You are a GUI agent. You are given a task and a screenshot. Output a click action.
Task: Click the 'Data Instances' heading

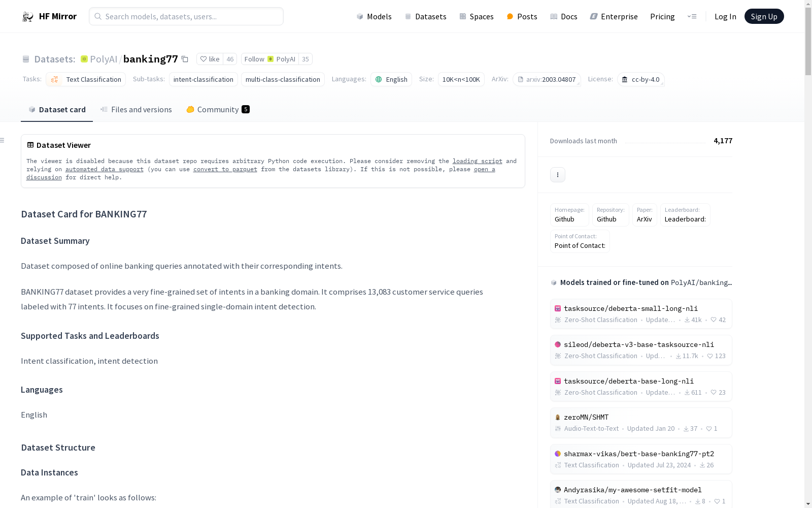click(x=49, y=472)
